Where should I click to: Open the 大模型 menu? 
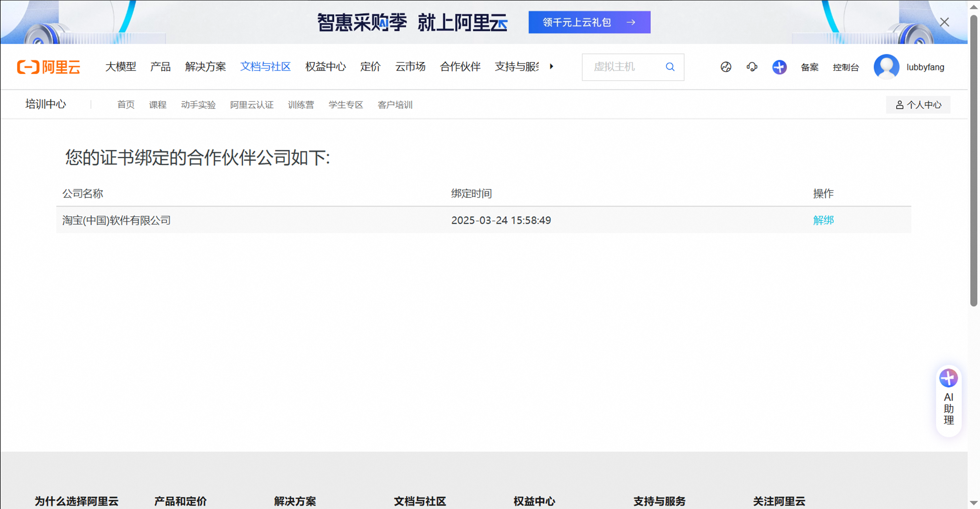pos(121,67)
